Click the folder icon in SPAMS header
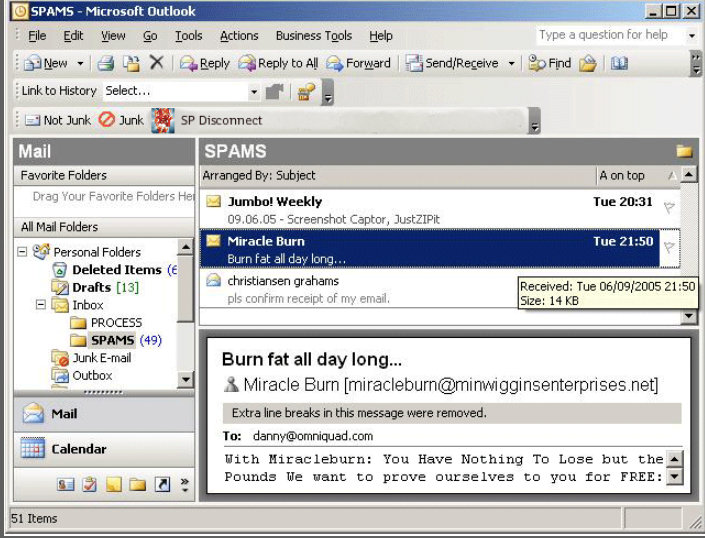 point(684,151)
